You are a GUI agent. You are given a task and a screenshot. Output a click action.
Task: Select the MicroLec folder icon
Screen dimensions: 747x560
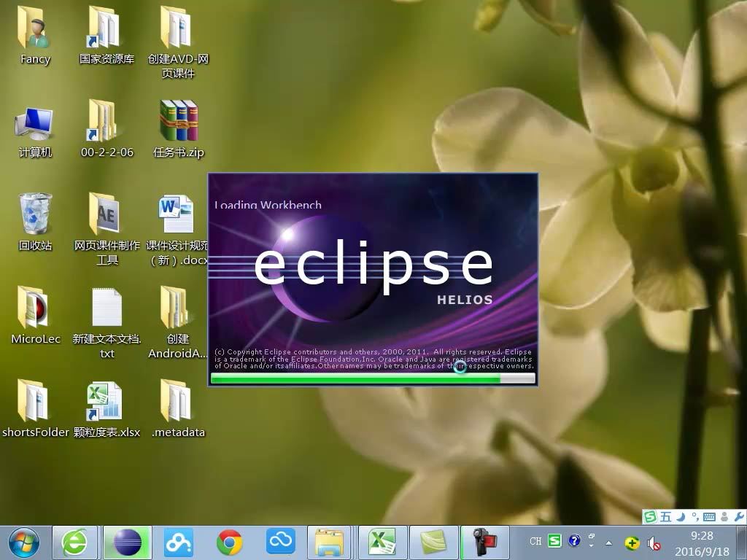(x=34, y=316)
